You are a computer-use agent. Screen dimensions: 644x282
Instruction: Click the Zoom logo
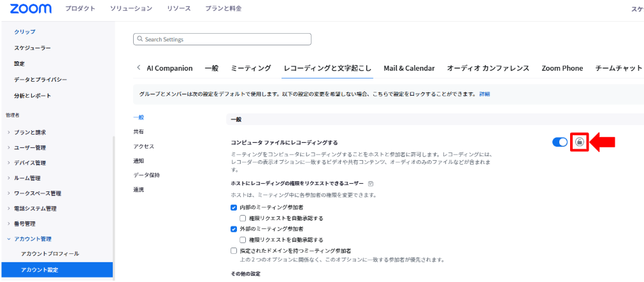(31, 9)
